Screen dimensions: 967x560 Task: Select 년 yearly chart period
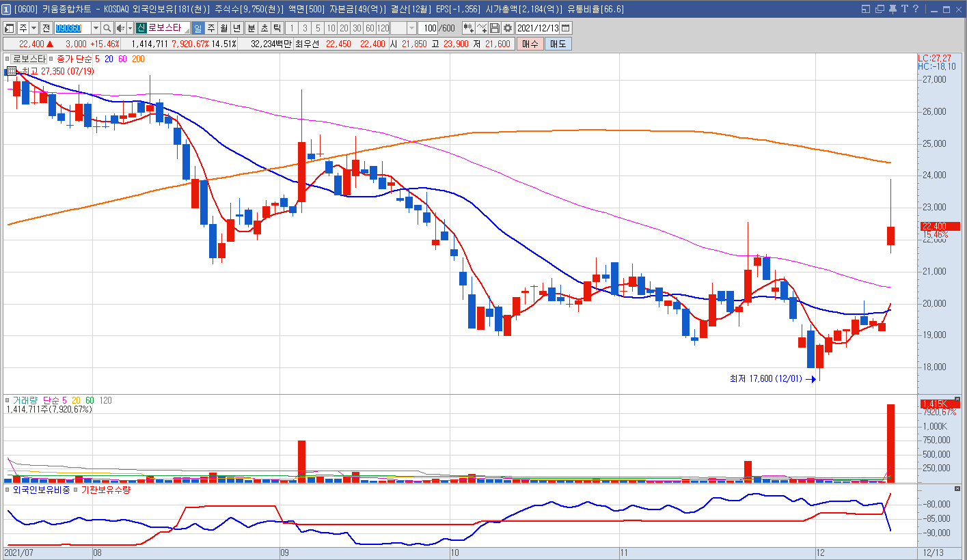236,28
